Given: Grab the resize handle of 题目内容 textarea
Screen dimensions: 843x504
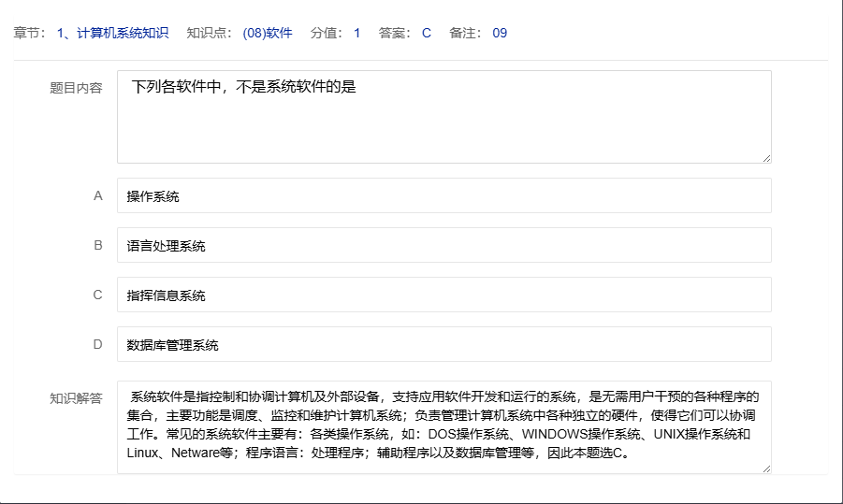Looking at the screenshot, I should (766, 158).
